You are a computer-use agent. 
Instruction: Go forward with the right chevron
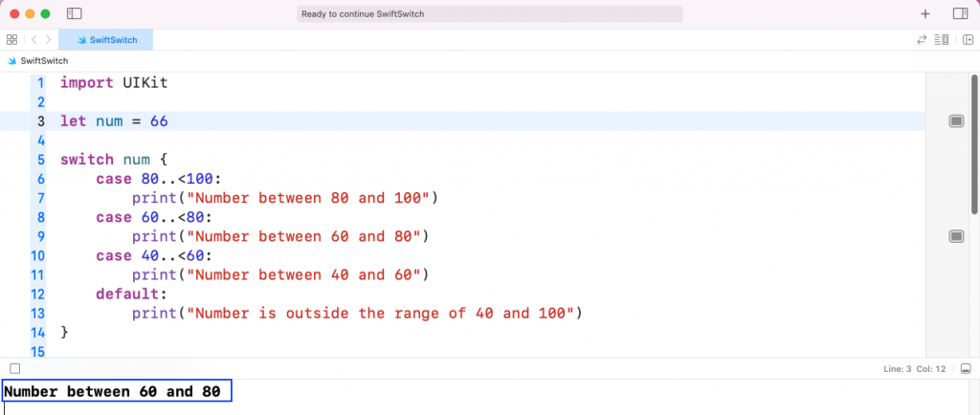[48, 40]
